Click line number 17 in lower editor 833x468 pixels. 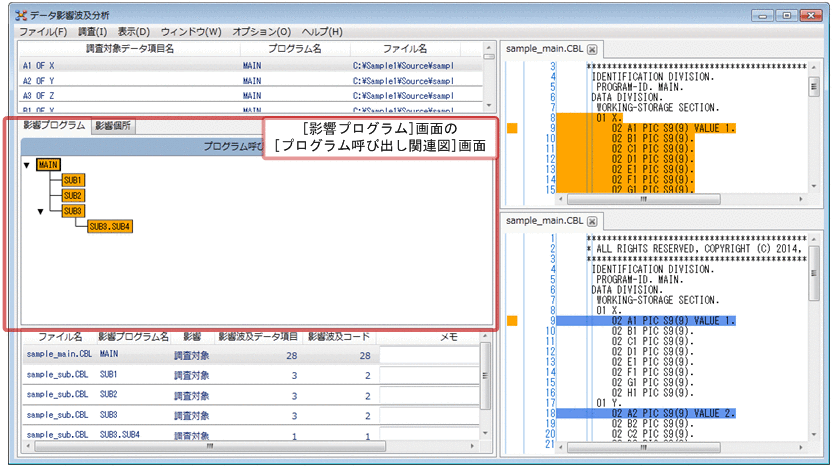[550, 403]
